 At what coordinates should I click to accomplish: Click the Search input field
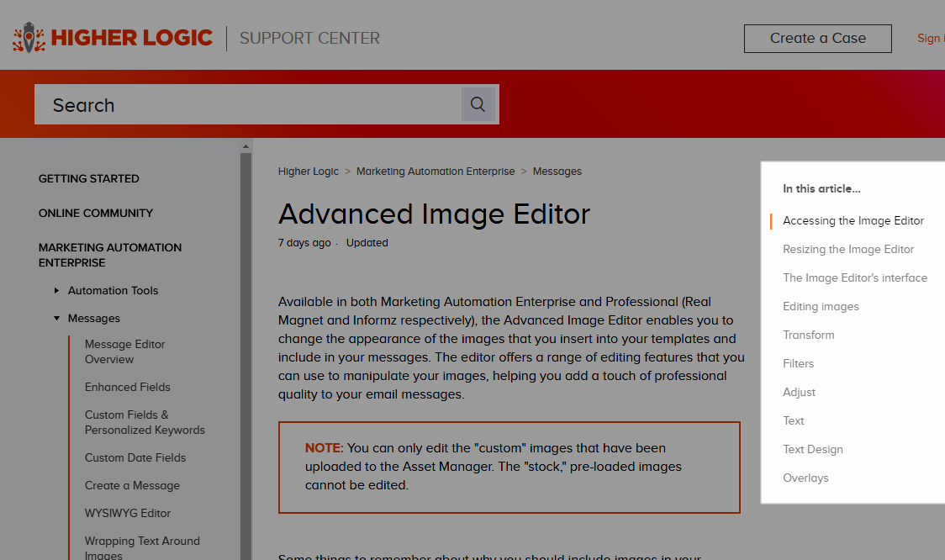[x=248, y=104]
